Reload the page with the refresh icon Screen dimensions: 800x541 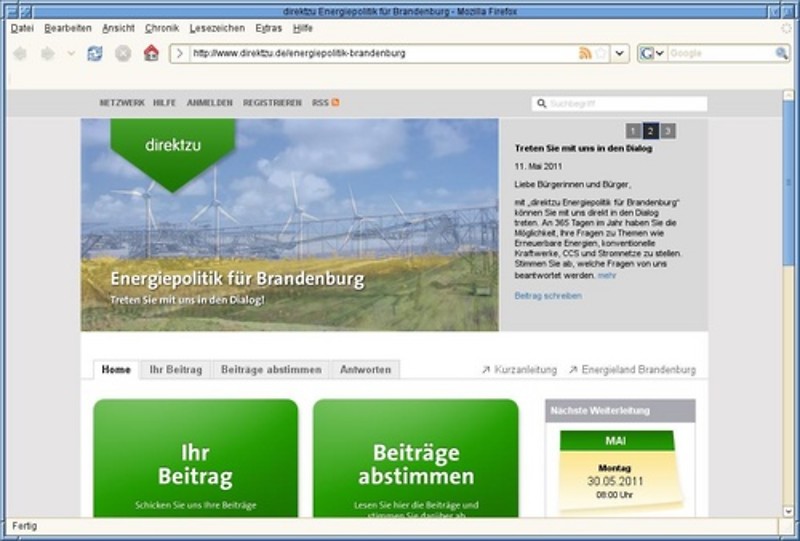tap(95, 53)
